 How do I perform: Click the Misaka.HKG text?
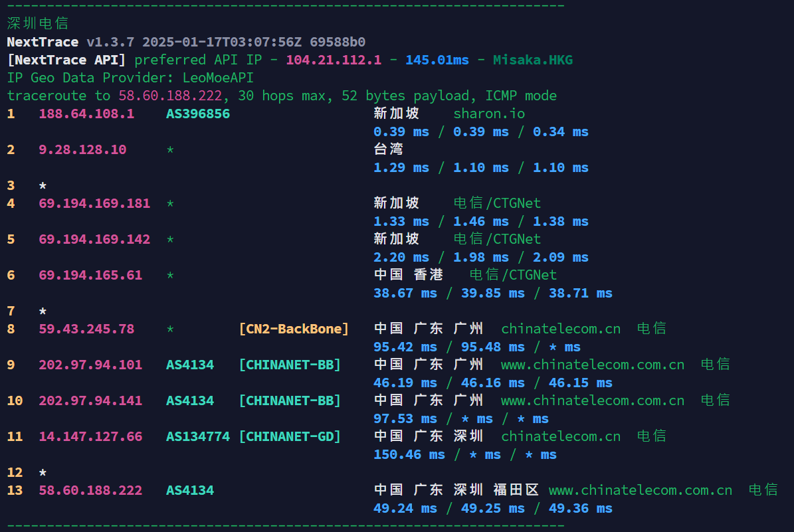533,60
